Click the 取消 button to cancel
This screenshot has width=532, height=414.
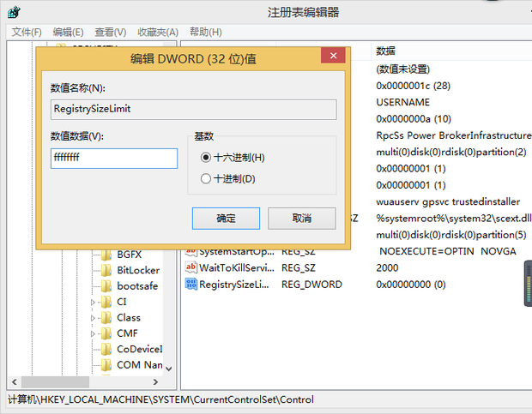(x=301, y=219)
